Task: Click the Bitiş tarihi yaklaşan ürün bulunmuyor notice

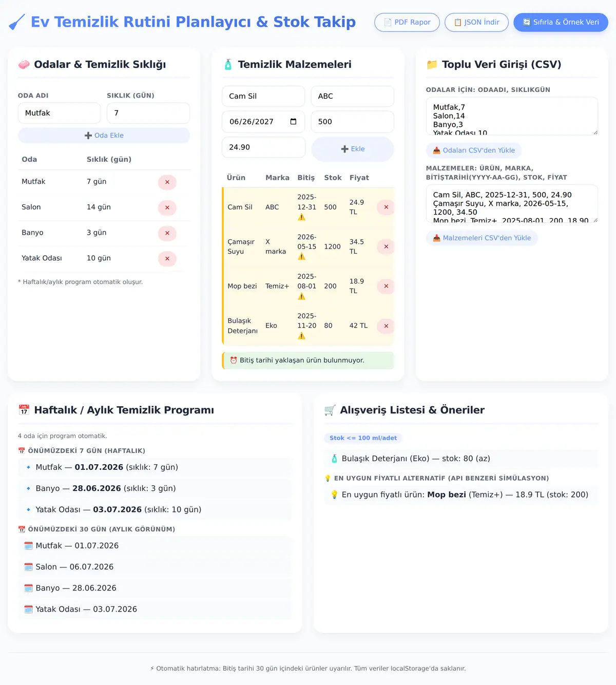Action: pos(308,360)
